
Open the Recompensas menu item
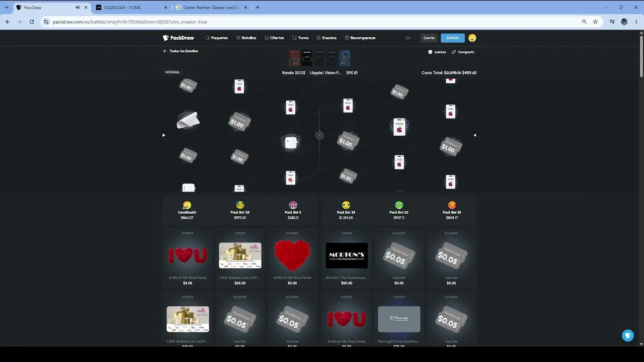click(360, 38)
